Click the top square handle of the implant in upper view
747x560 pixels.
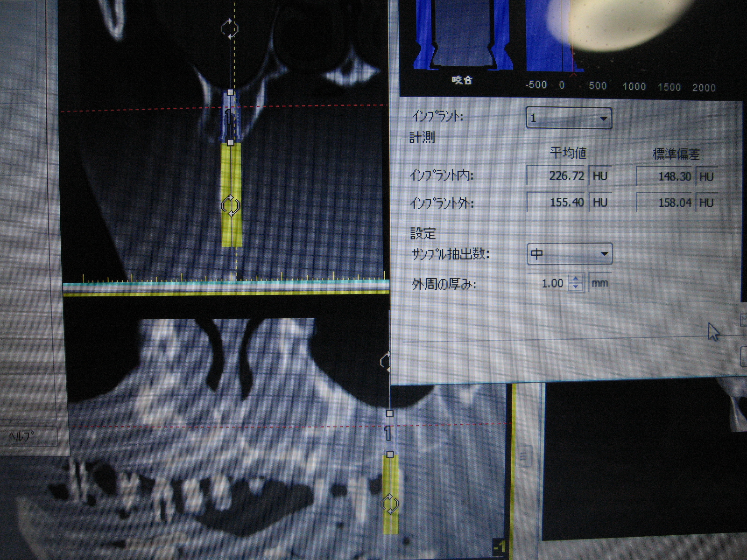pos(231,92)
